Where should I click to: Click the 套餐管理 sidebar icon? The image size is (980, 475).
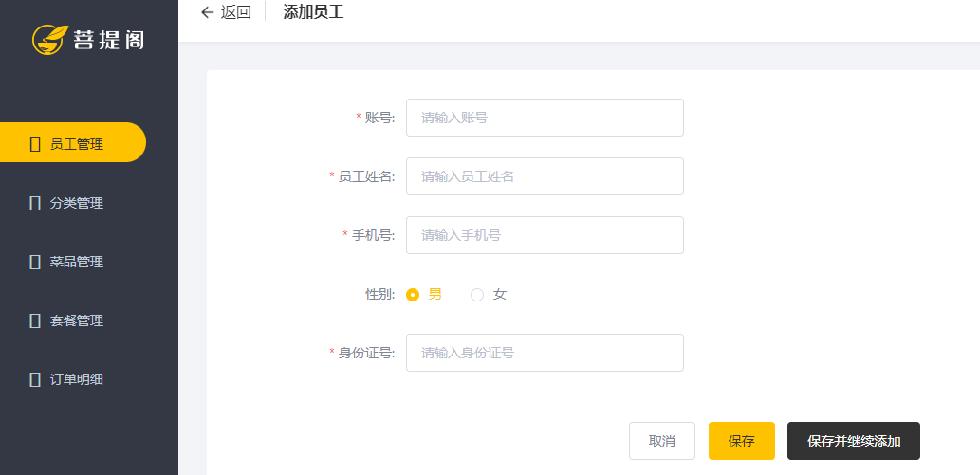[x=35, y=320]
